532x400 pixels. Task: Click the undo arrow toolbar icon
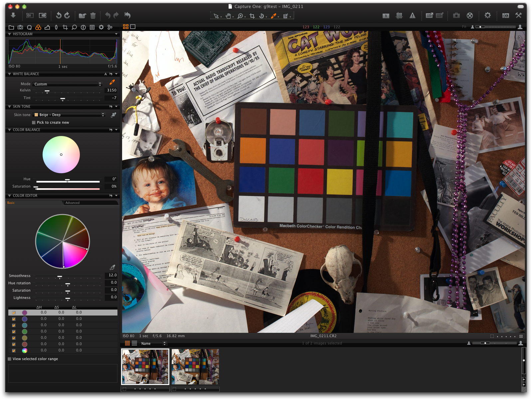point(107,15)
